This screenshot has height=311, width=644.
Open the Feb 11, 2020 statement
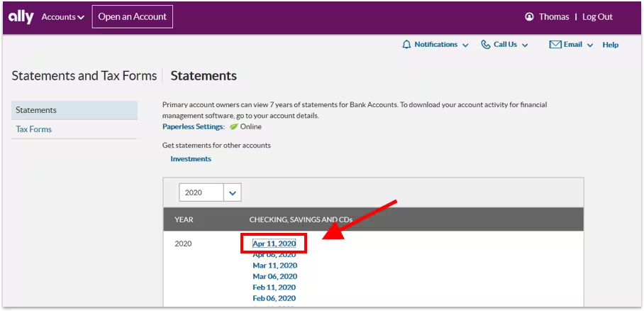point(274,287)
